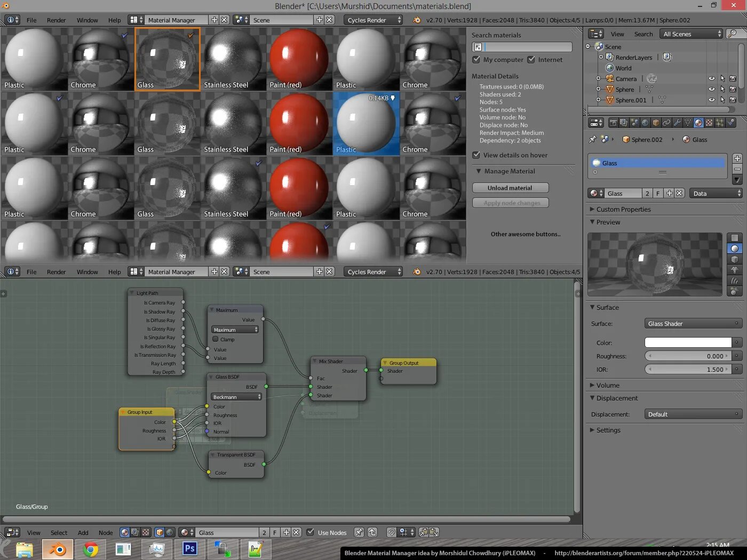The image size is (747, 560).
Task: Open the Object properties tab cube icon
Action: [656, 123]
